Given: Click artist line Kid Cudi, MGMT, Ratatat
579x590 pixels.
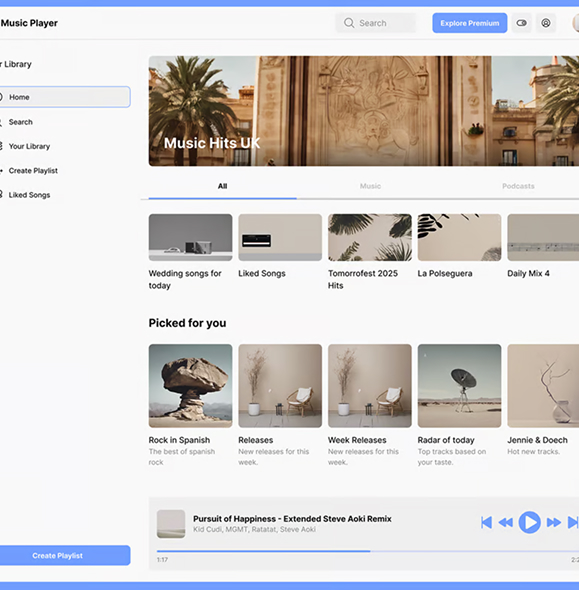Looking at the screenshot, I should click(x=254, y=529).
